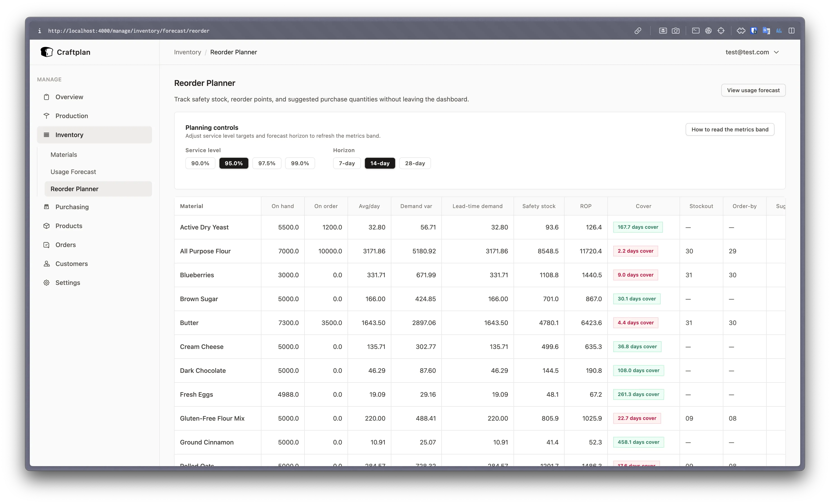Select the 99.0% service level

coord(300,163)
